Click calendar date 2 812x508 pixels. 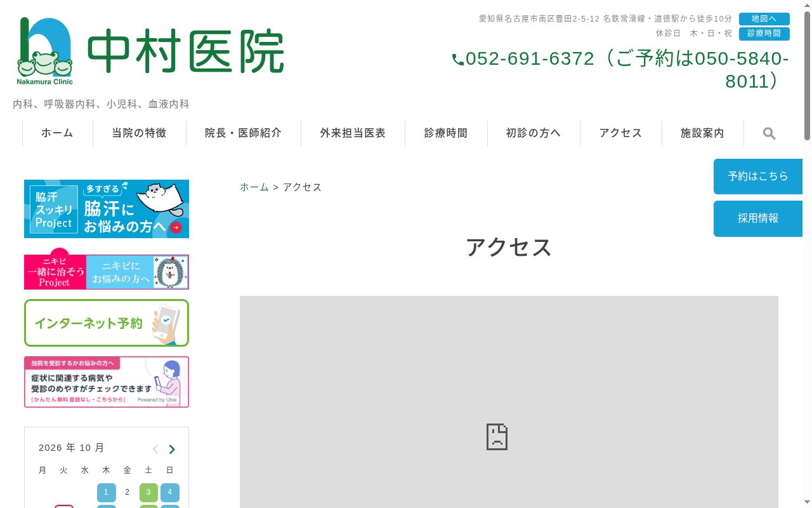(x=128, y=493)
